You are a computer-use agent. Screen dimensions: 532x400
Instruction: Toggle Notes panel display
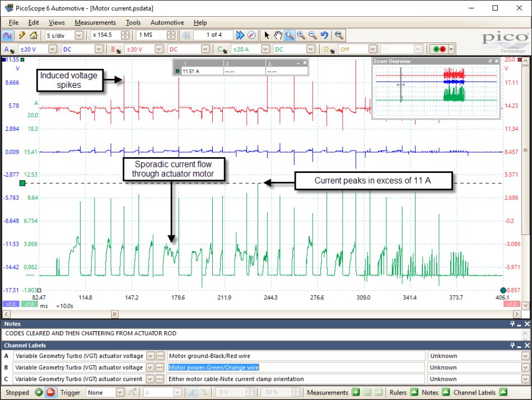tap(446, 392)
